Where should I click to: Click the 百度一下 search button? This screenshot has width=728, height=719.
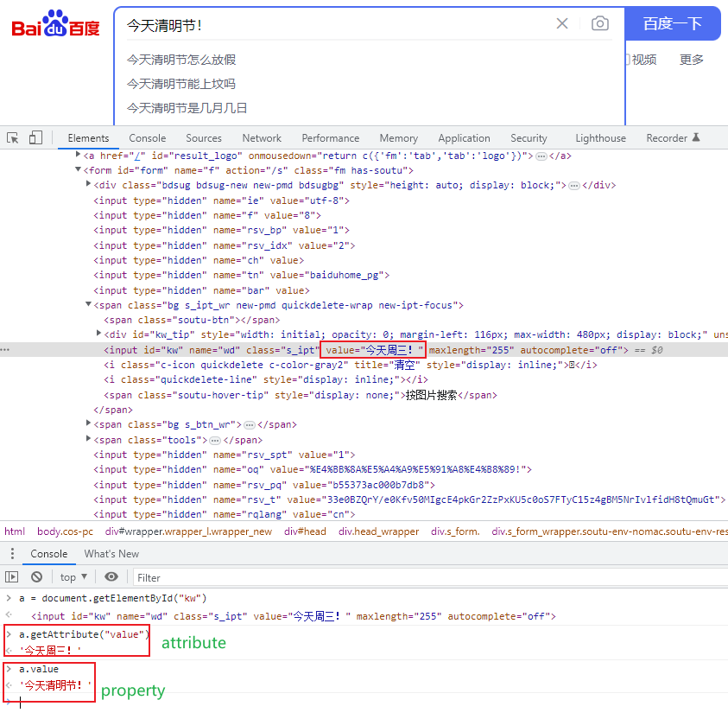coord(672,23)
